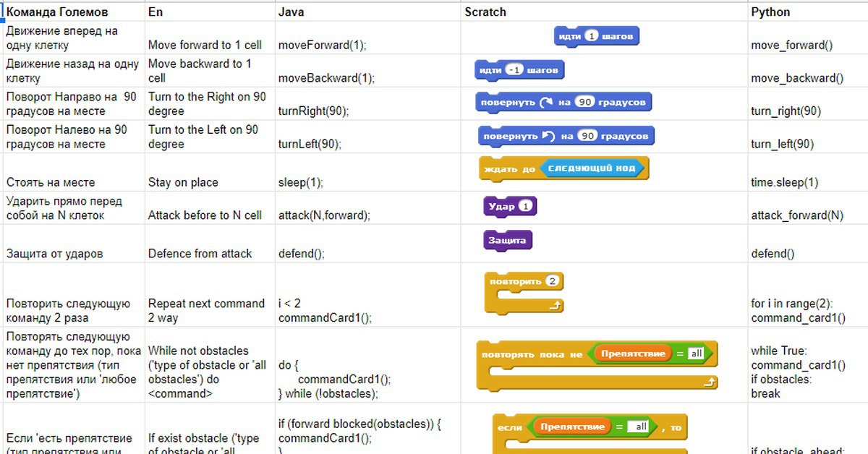Image resolution: width=868 pixels, height=454 pixels.
Task: Select cell 'Stay on place'
Action: (x=210, y=172)
